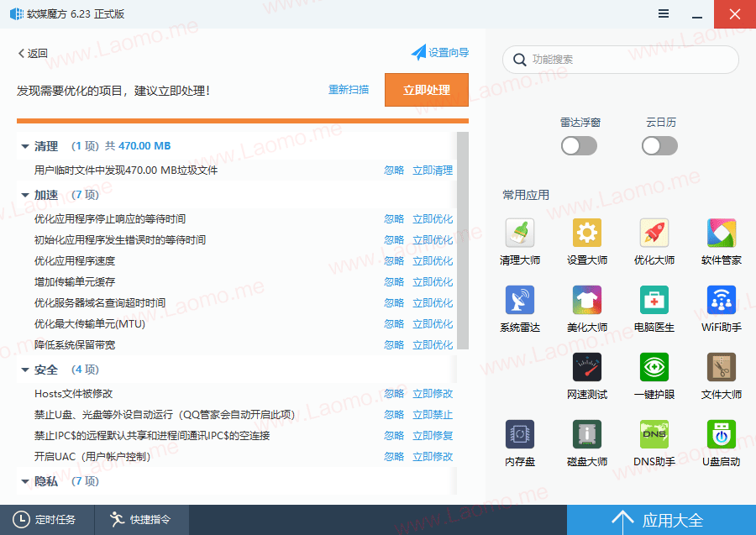
Task: Ignore 降低系统保留带宽 item
Action: [x=394, y=345]
